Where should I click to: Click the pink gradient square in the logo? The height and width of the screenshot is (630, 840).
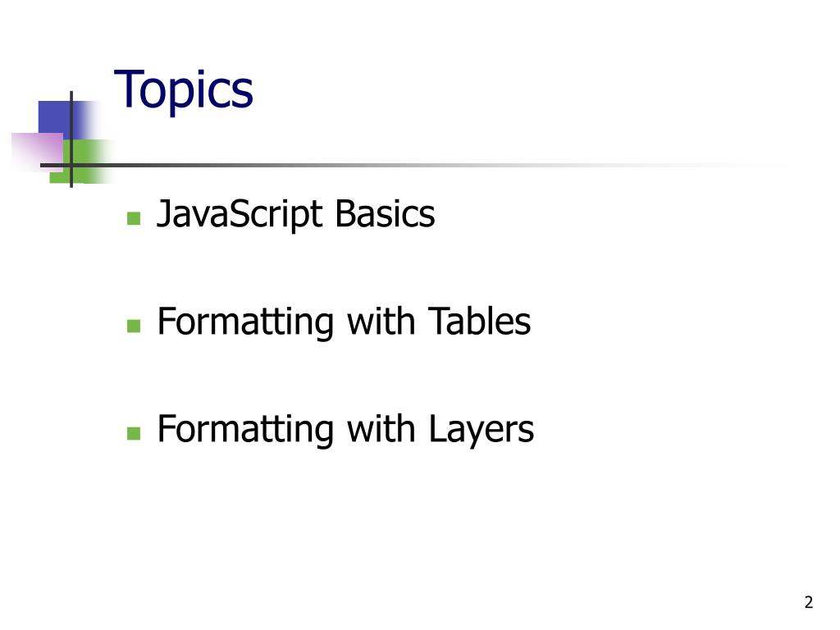click(x=38, y=152)
